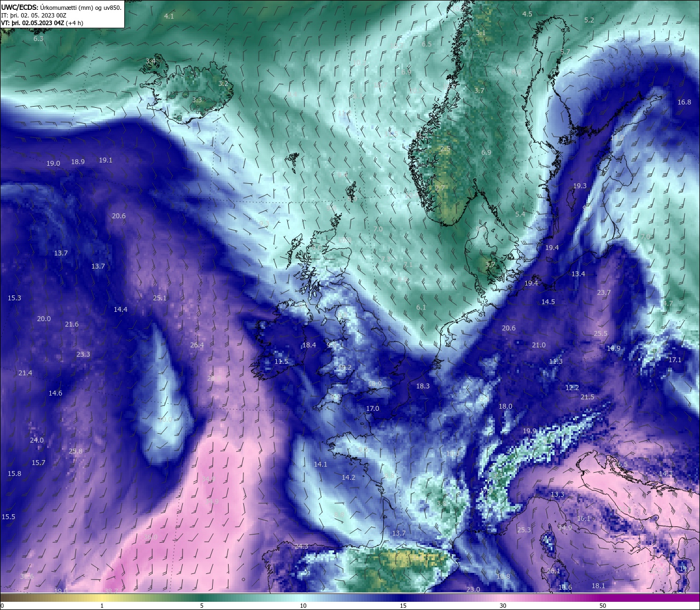Click the 21.4 value at left edge
This screenshot has height=610, width=700.
point(25,373)
